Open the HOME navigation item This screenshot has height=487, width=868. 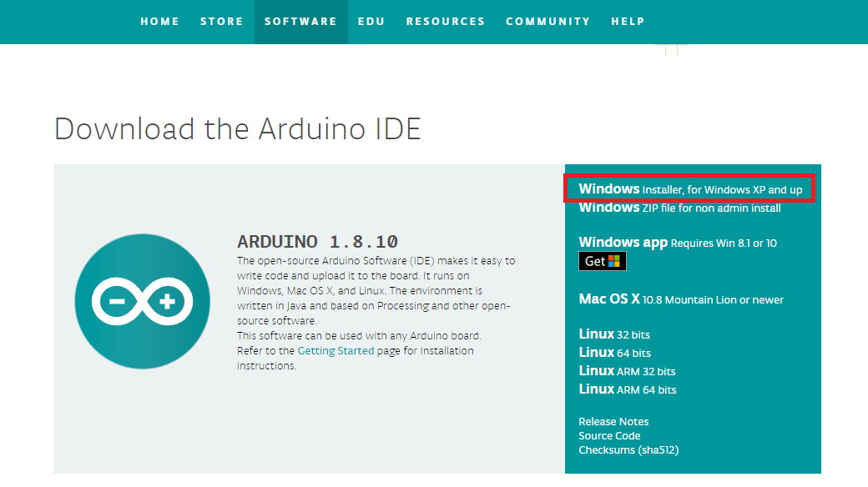pos(159,22)
